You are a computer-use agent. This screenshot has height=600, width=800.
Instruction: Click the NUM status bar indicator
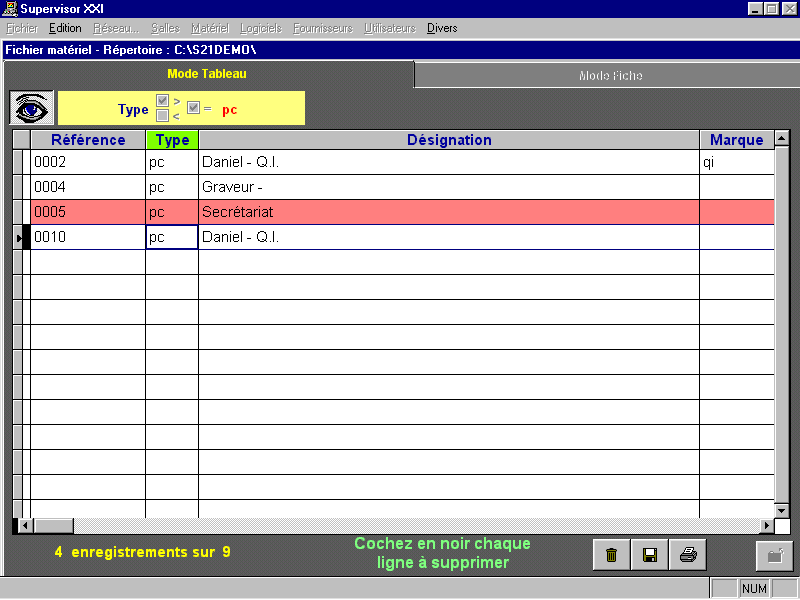click(x=754, y=589)
